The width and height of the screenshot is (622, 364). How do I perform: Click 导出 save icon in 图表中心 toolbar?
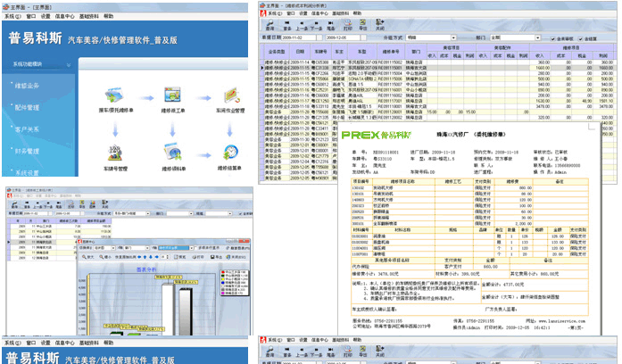pyautogui.click(x=216, y=257)
